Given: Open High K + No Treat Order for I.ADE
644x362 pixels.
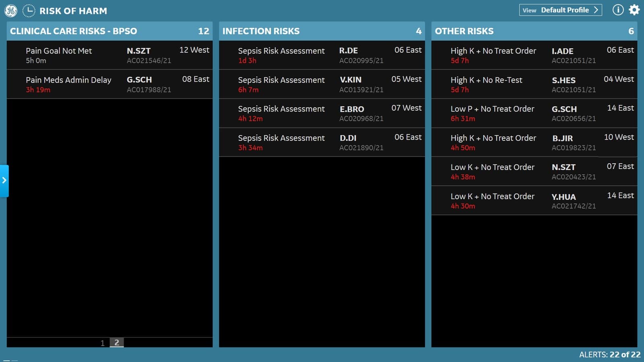Looking at the screenshot, I should pyautogui.click(x=535, y=55).
